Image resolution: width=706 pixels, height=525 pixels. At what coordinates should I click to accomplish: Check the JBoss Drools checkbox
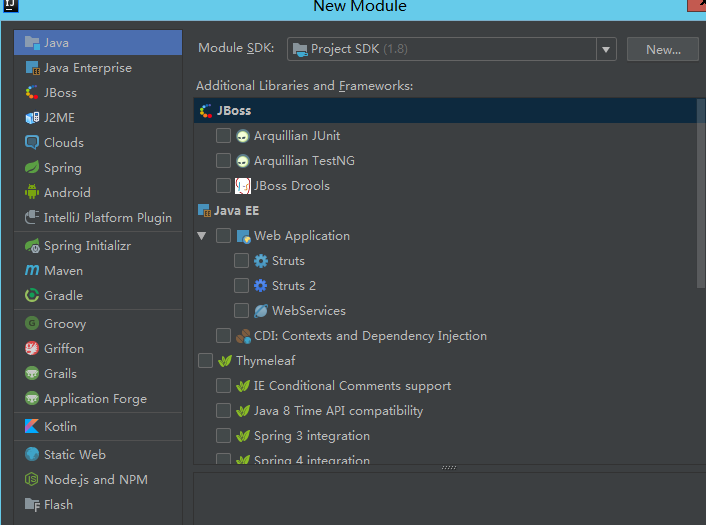(x=223, y=186)
